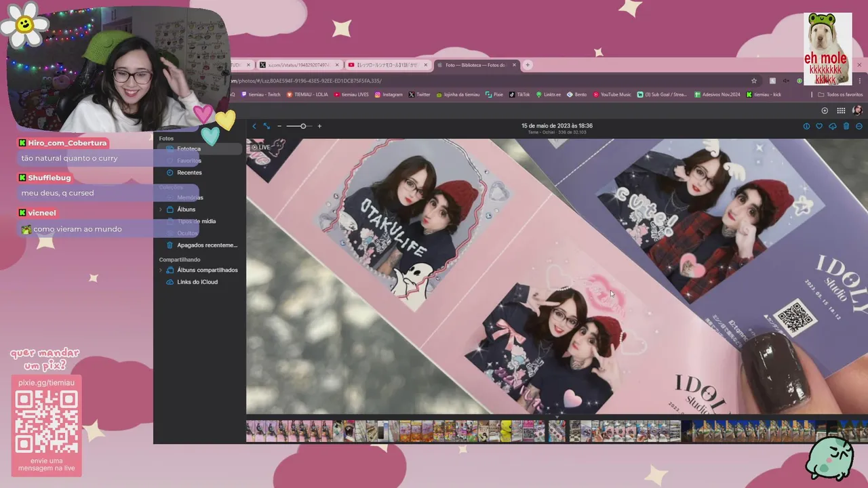
Task: Open the photo info icon
Action: (x=806, y=126)
